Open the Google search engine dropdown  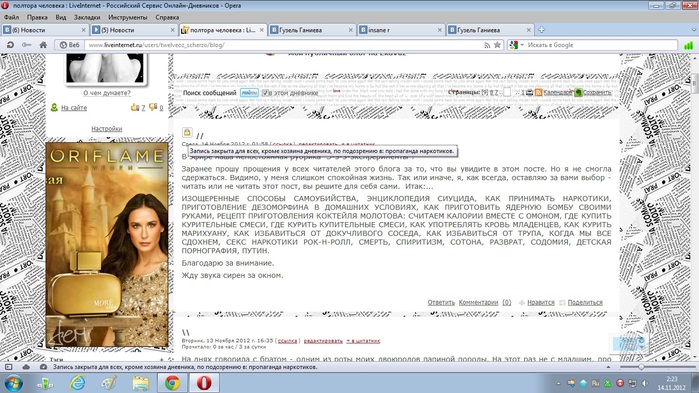pos(517,45)
